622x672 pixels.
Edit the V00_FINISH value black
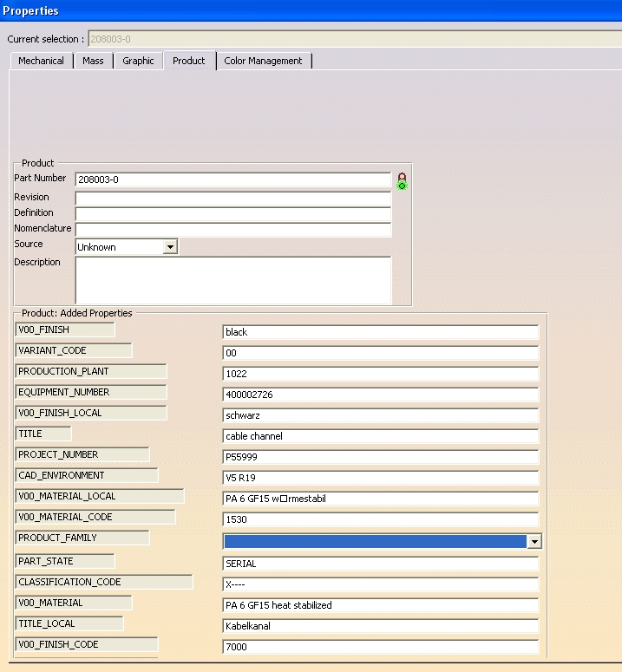point(381,332)
